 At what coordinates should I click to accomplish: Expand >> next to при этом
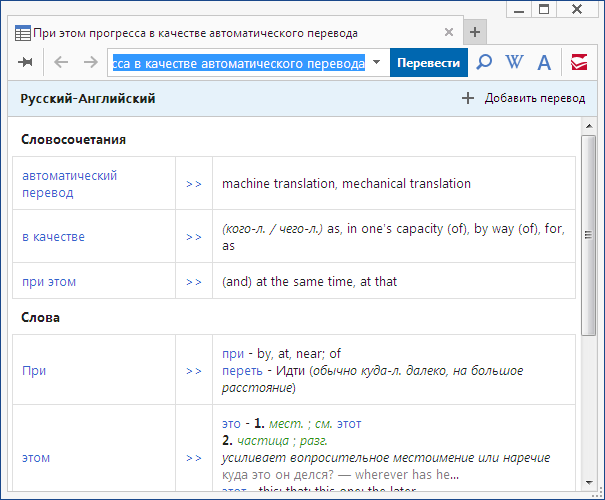click(194, 282)
